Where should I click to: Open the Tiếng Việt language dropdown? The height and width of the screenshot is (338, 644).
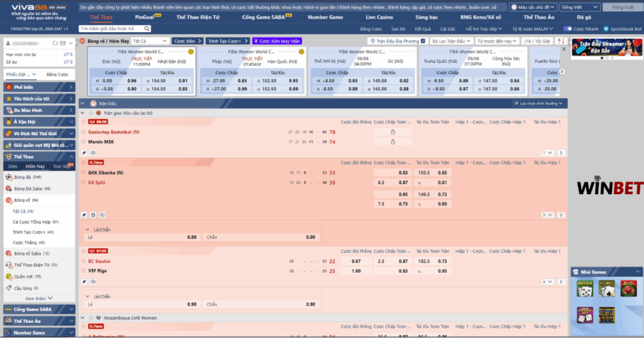coord(580,7)
